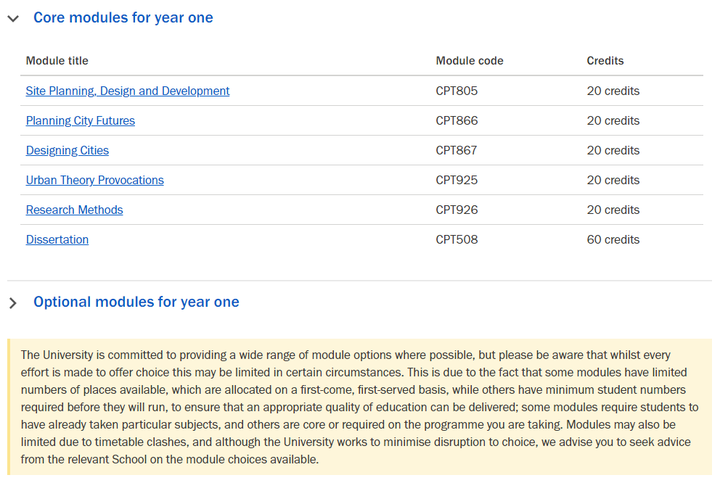Click the Module title column header
The height and width of the screenshot is (483, 720).
[57, 61]
